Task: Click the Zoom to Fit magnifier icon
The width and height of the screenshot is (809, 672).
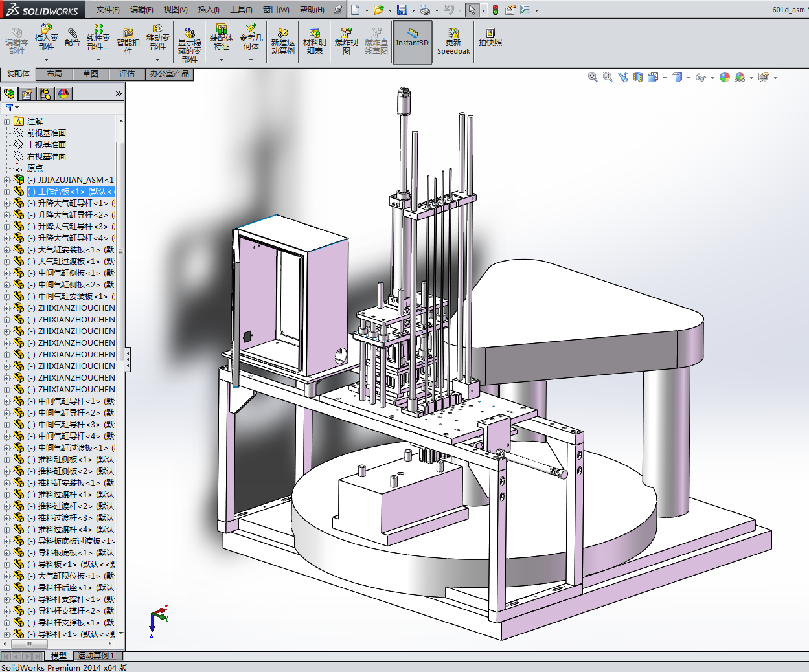Action: pos(593,77)
